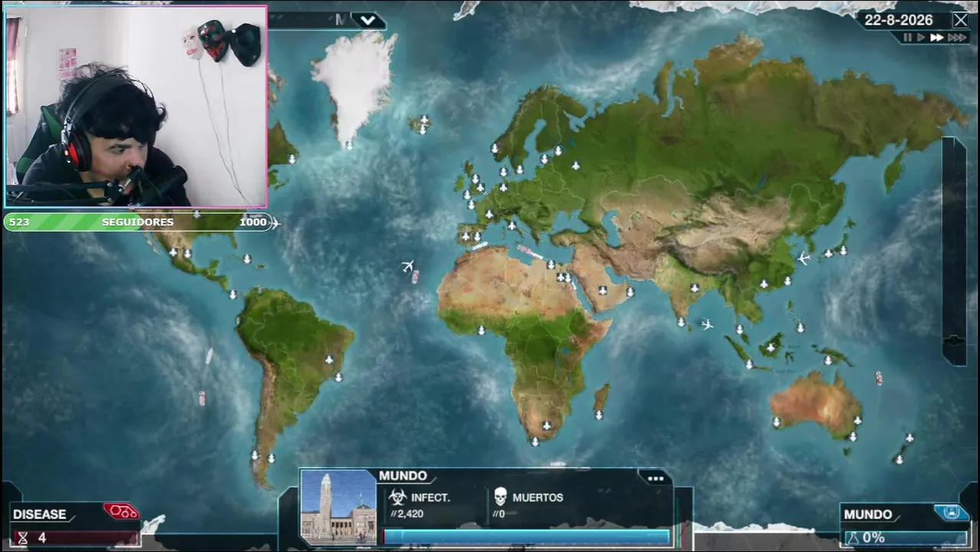This screenshot has height=552, width=980.
Task: Click the date display 22-8-2026
Action: [x=899, y=20]
